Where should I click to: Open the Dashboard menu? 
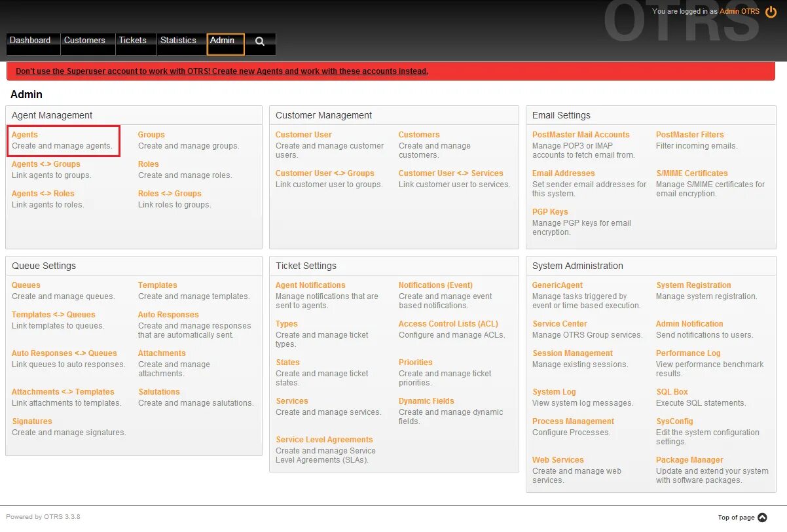pyautogui.click(x=33, y=44)
